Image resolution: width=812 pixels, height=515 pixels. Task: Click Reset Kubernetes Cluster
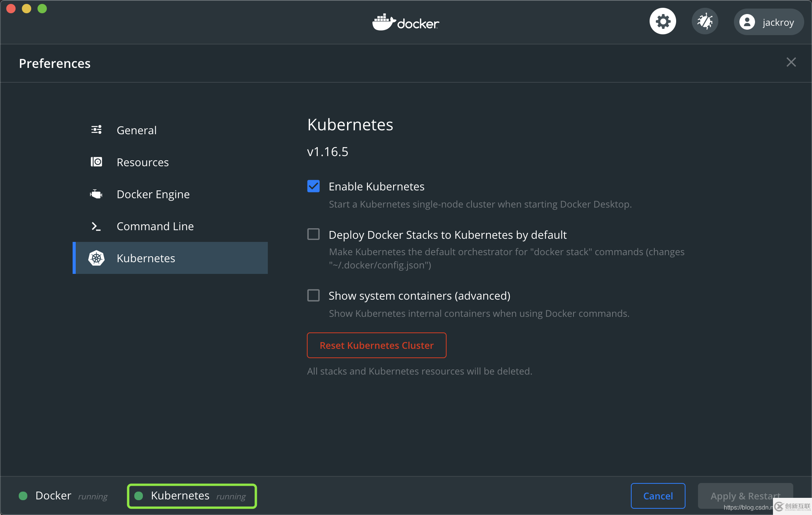coord(376,345)
